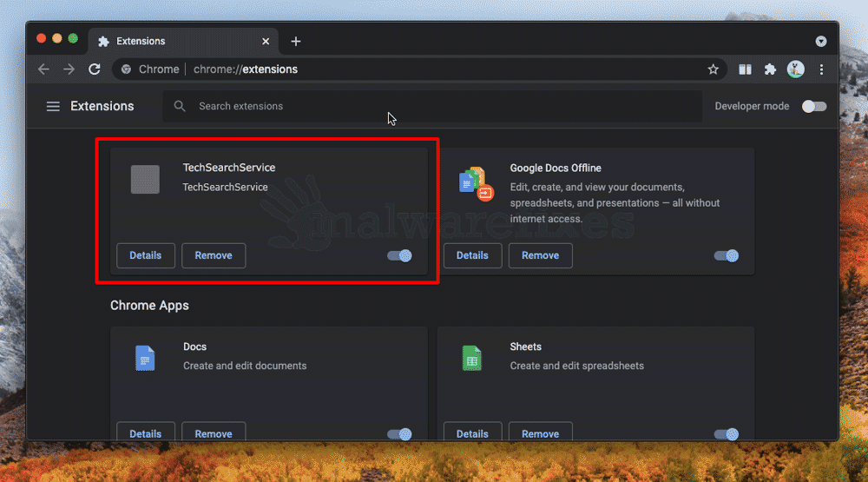
Task: Click the tab search dropdown arrow
Action: click(x=821, y=42)
